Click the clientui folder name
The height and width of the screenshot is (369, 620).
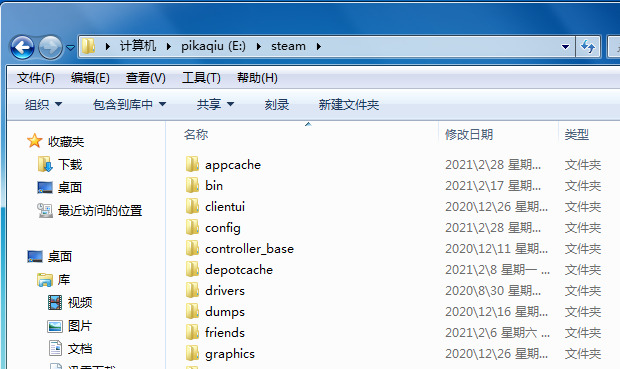[x=225, y=206]
